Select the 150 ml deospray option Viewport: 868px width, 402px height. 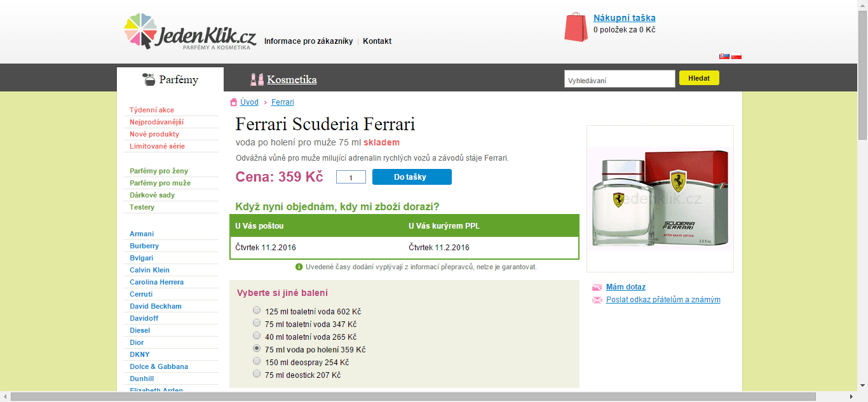pyautogui.click(x=256, y=362)
